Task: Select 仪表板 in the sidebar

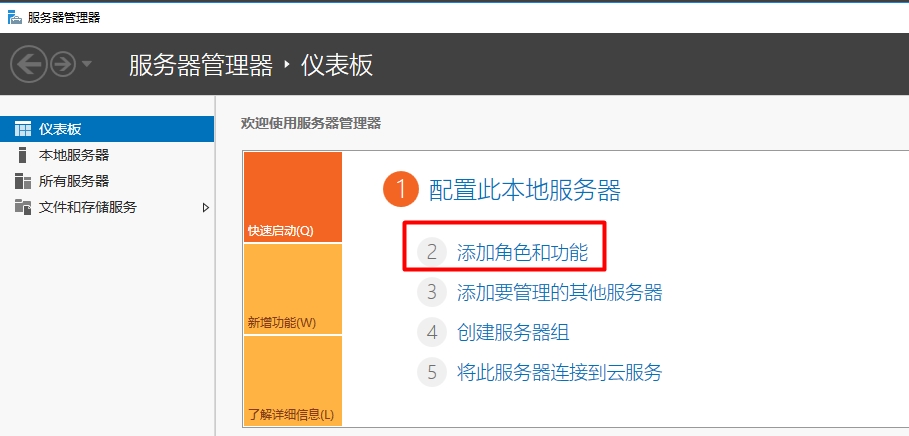Action: (107, 129)
